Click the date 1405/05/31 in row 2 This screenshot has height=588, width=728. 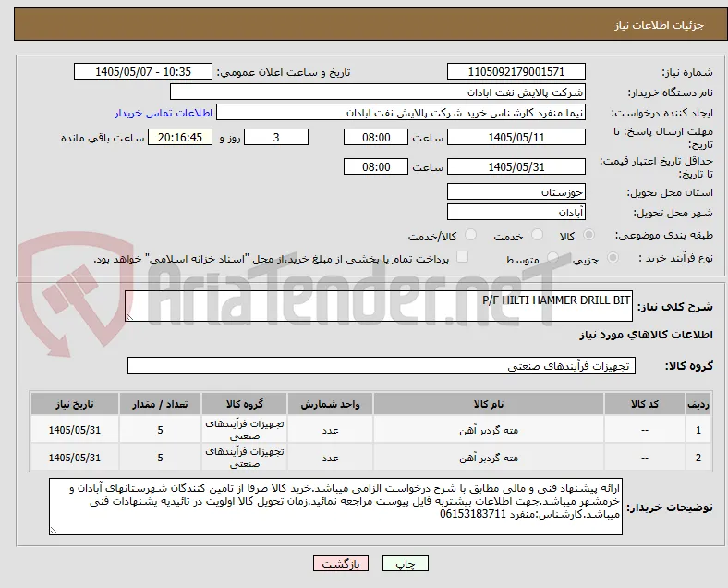(x=75, y=458)
